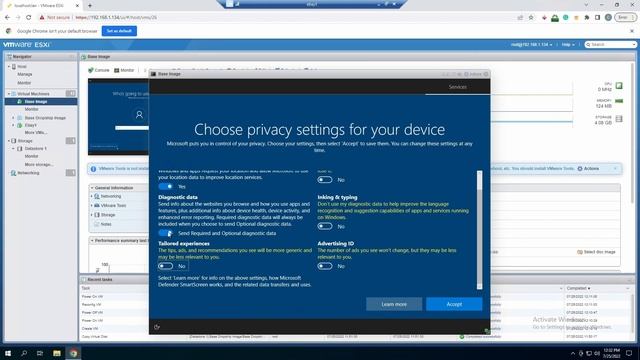The width and height of the screenshot is (640, 360).
Task: Select Monitor under Host
Action: coord(24,83)
